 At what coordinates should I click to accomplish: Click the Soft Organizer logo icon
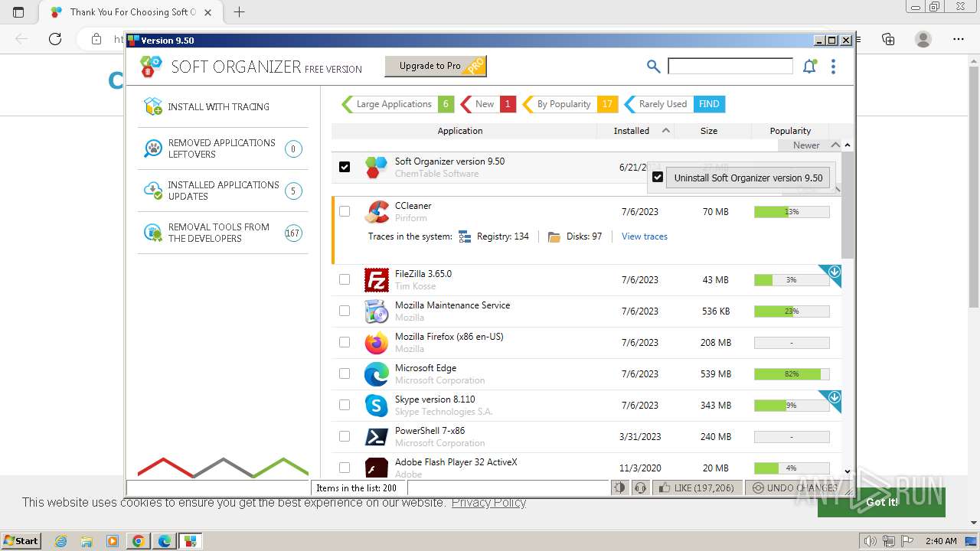[151, 67]
